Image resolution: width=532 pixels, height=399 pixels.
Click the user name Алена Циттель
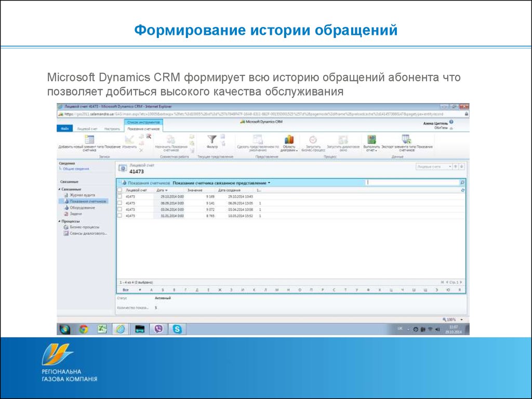coord(435,124)
